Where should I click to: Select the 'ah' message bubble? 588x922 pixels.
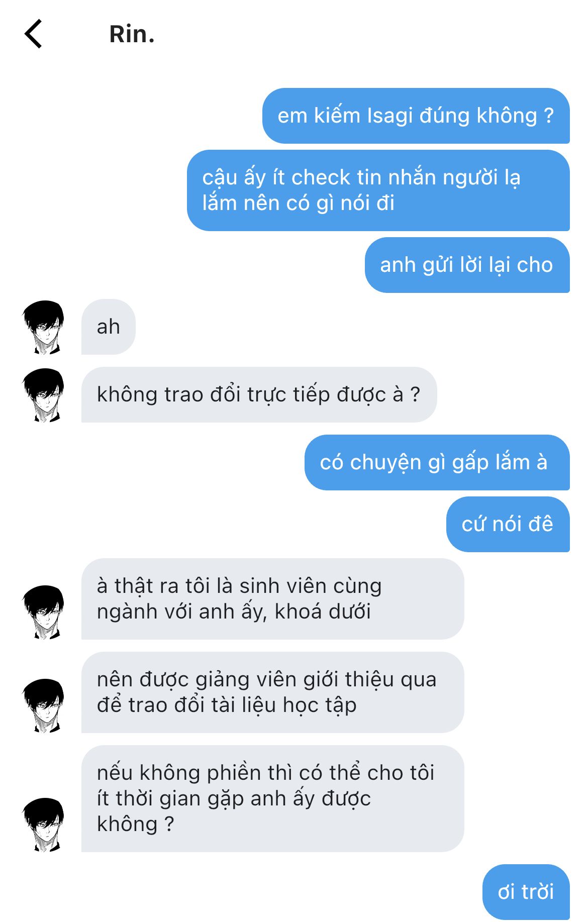coord(108,327)
